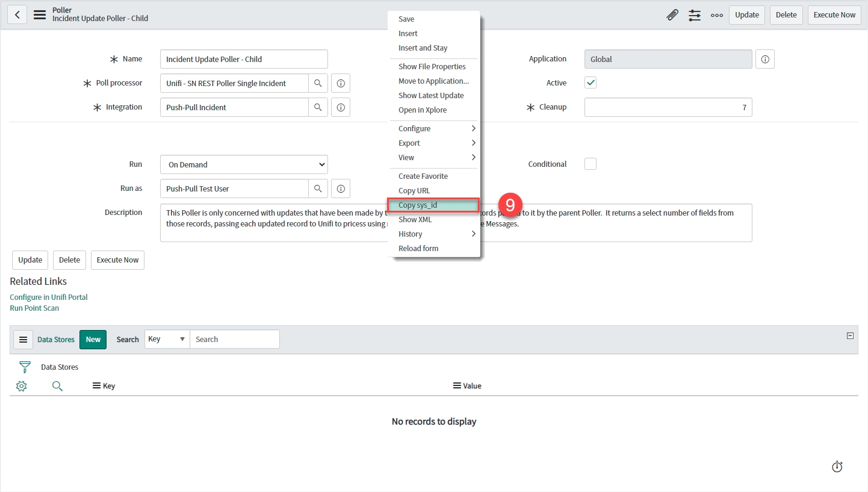Open the Configure in Unifi Portal link
This screenshot has height=492, width=868.
point(49,297)
